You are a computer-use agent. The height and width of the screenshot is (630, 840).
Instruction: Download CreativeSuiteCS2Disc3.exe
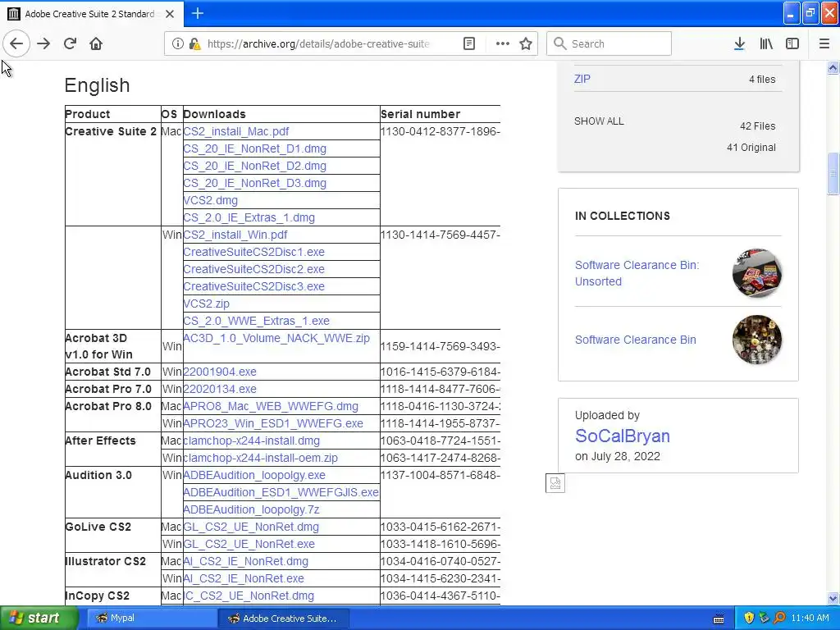pos(253,286)
